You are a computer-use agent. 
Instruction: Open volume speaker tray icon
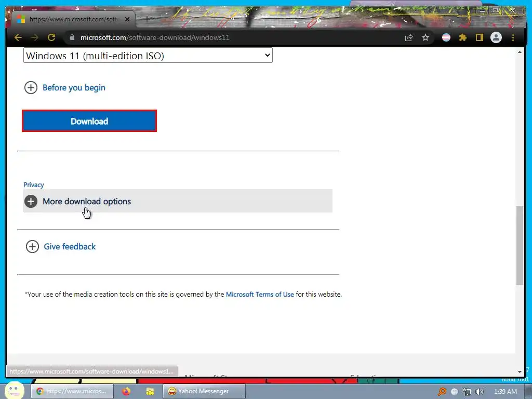480,392
